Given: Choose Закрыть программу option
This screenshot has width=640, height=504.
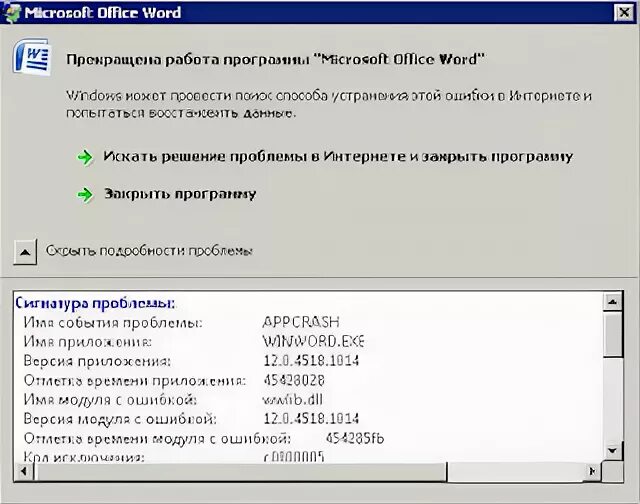Looking at the screenshot, I should coord(180,194).
